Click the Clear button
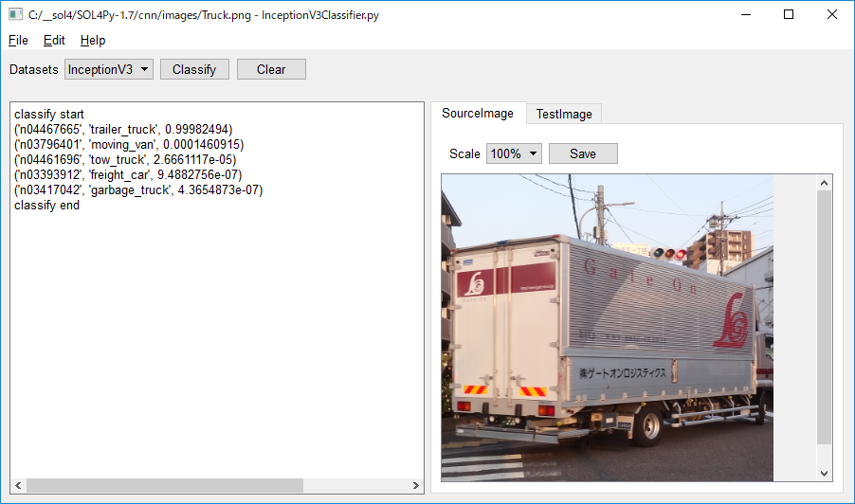This screenshot has height=504, width=855. (x=271, y=69)
